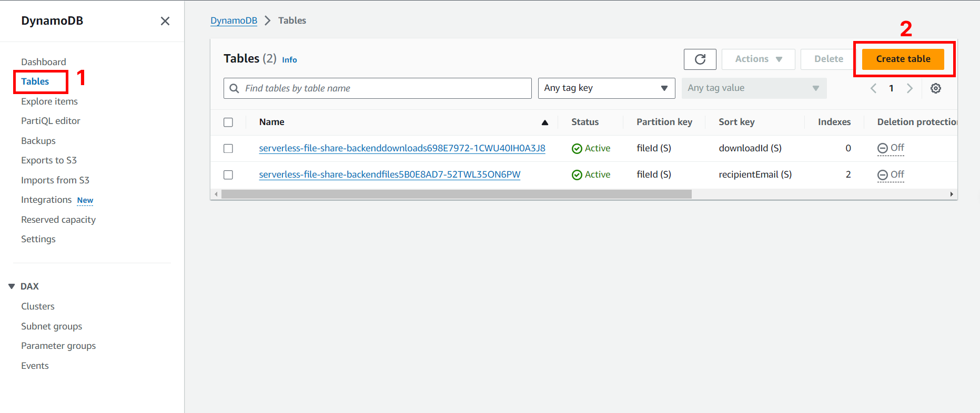Open DAX Events
980x413 pixels.
(x=35, y=366)
